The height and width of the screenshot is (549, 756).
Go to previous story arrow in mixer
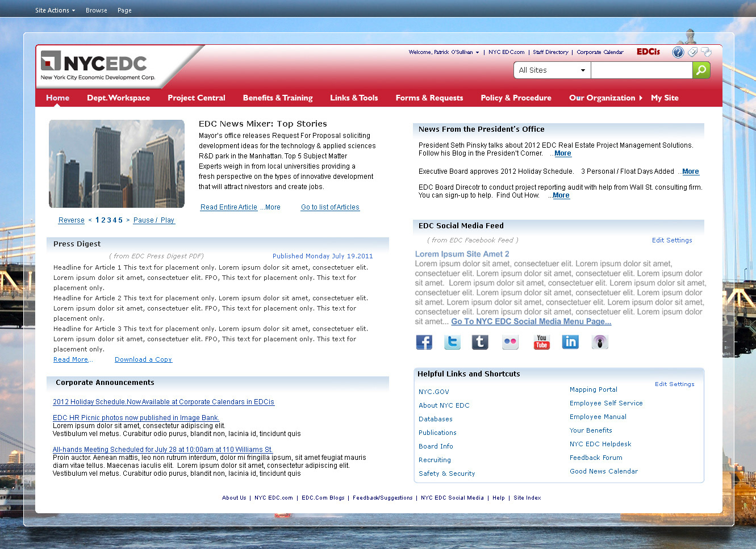[90, 220]
